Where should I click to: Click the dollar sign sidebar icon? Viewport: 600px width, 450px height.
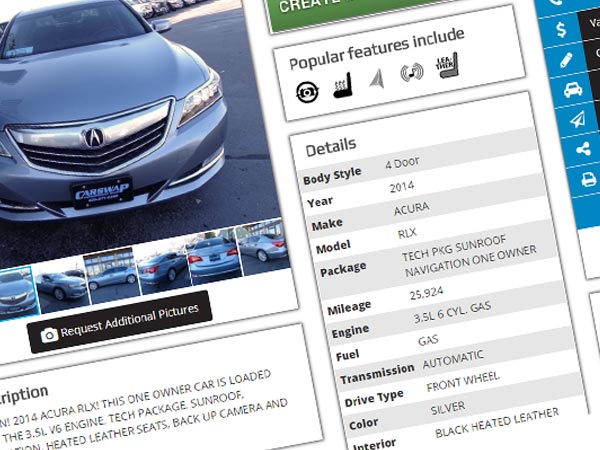click(561, 29)
